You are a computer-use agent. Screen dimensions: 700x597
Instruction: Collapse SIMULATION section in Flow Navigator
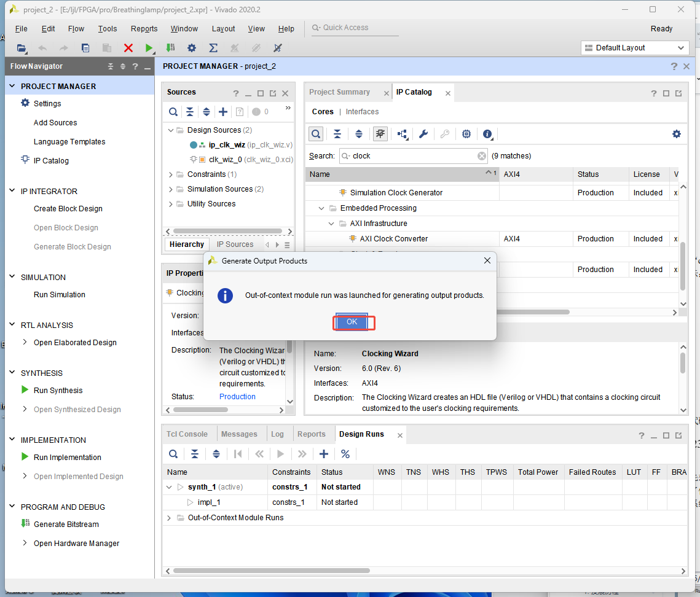(12, 276)
